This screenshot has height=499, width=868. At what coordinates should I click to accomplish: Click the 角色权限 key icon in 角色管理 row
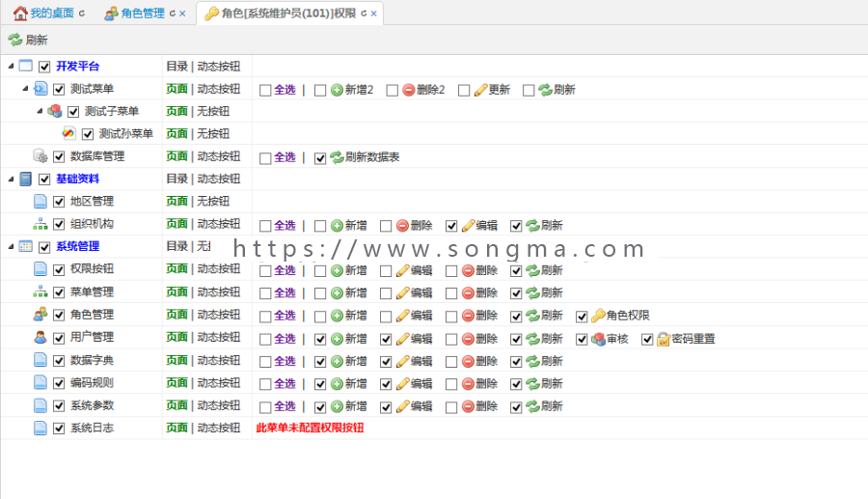pos(598,316)
